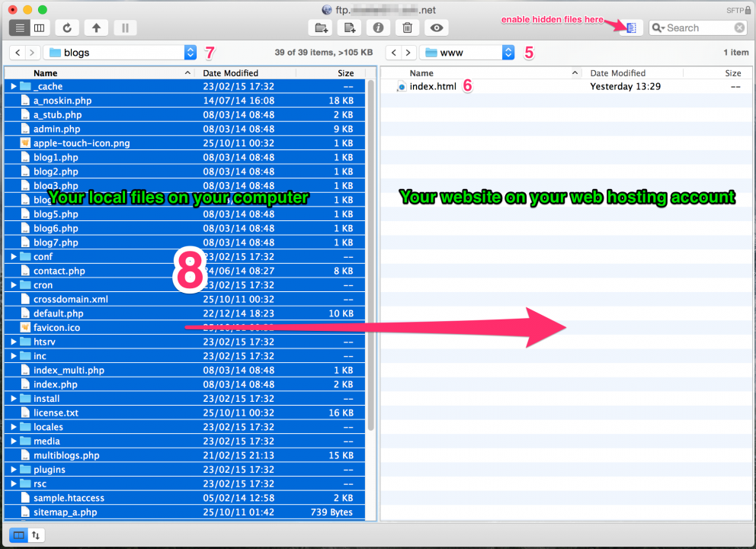
Task: Expand the locales folder
Action: pyautogui.click(x=14, y=427)
